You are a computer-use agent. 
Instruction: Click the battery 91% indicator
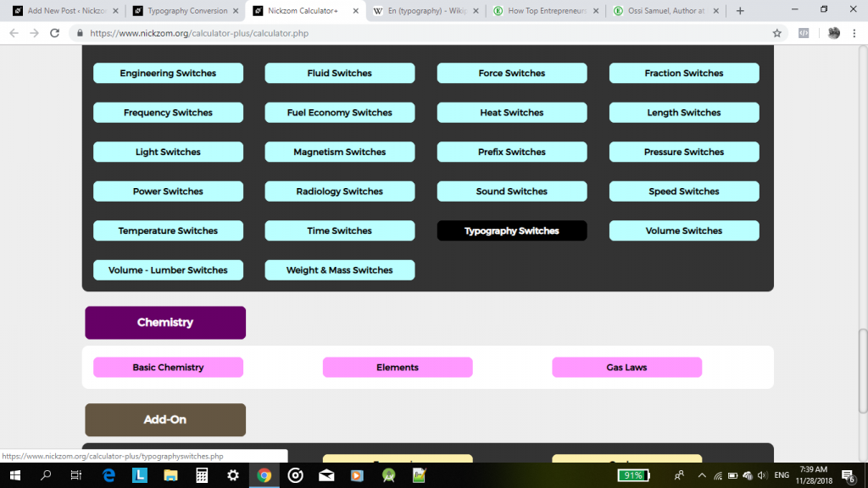coord(634,475)
